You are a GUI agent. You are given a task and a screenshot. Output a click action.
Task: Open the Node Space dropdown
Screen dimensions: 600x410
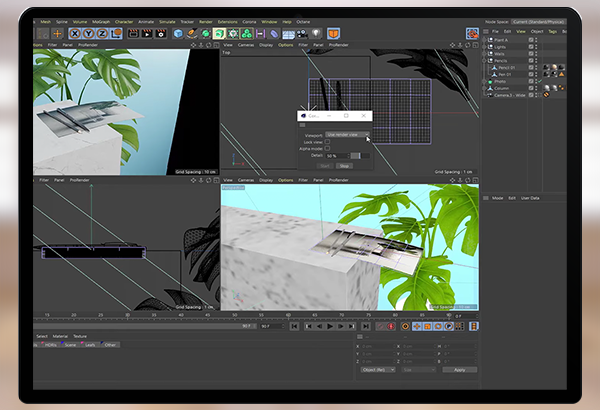click(x=538, y=22)
